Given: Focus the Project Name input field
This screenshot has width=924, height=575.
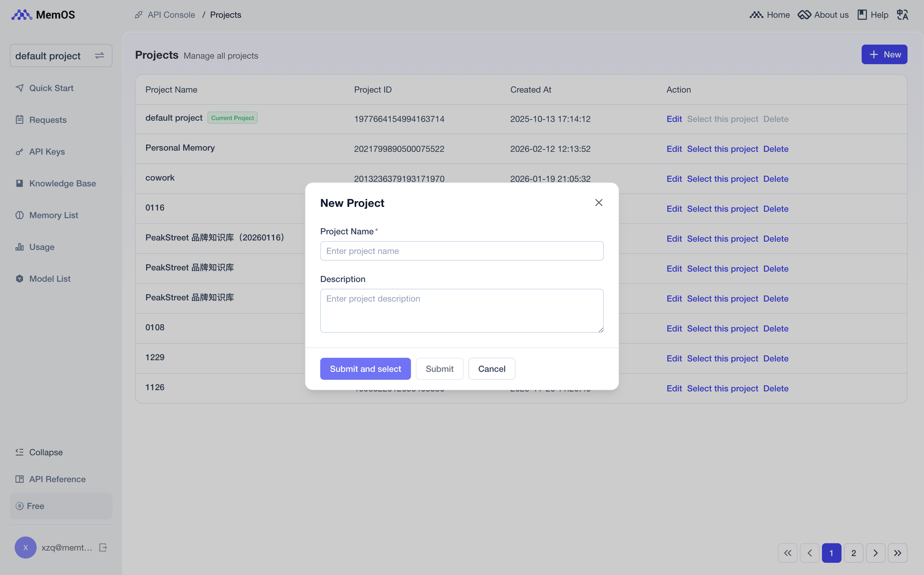Looking at the screenshot, I should coord(462,251).
